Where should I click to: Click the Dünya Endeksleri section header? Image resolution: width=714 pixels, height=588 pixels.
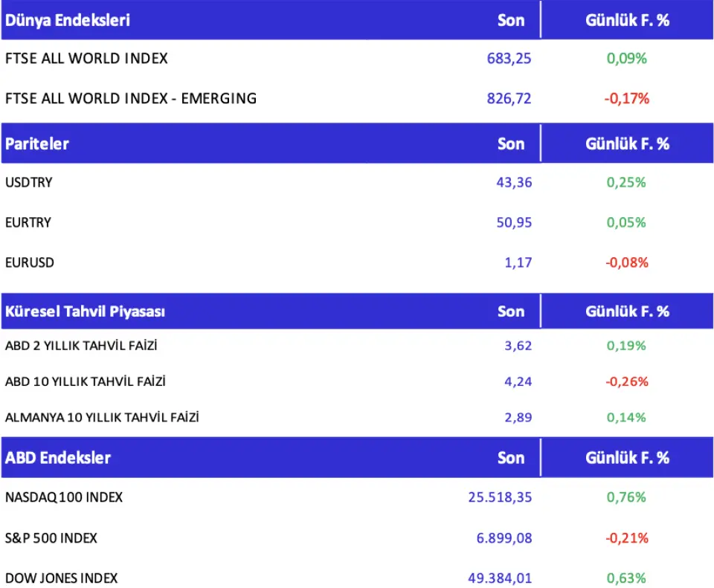[68, 20]
